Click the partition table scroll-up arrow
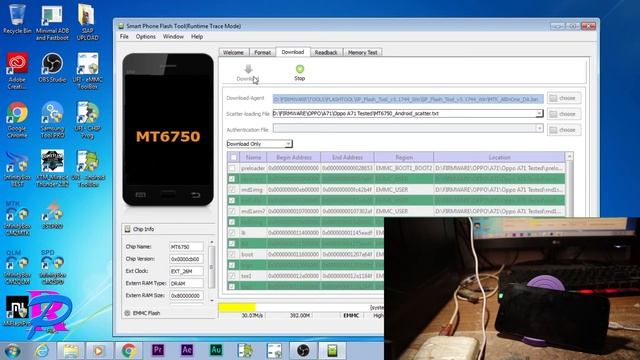This screenshot has width=640, height=360. (569, 156)
